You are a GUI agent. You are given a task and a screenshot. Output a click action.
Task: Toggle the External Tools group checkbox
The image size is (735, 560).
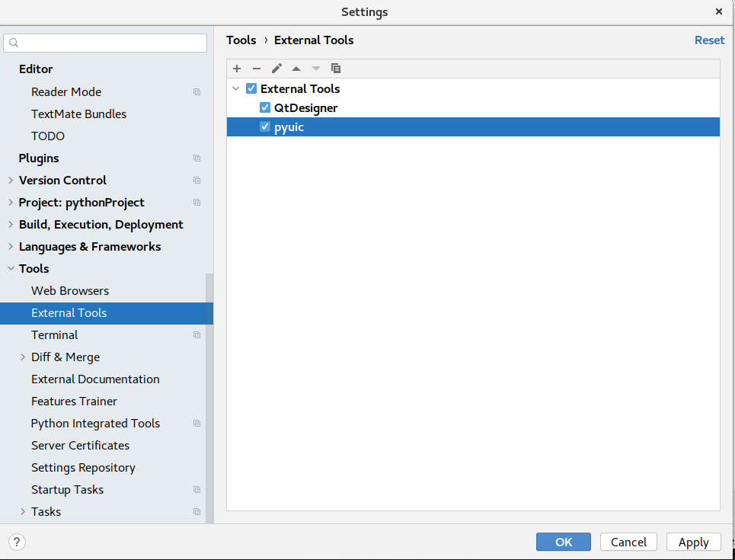pos(251,88)
